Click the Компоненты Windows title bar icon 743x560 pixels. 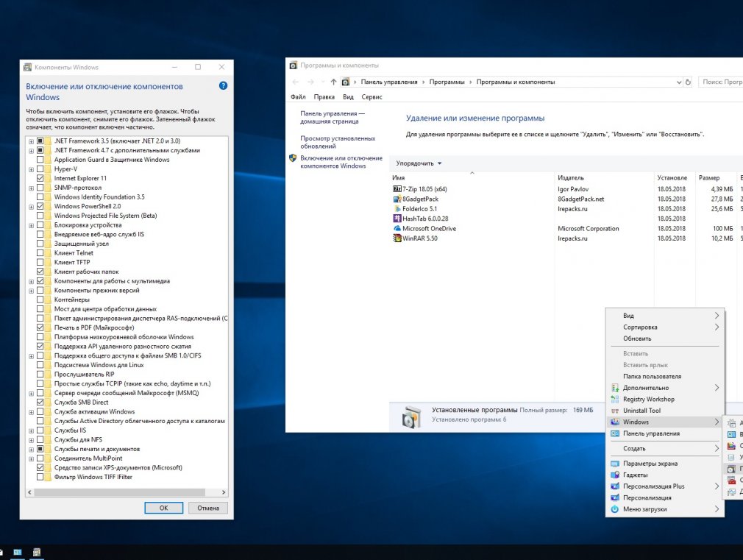coord(28,68)
